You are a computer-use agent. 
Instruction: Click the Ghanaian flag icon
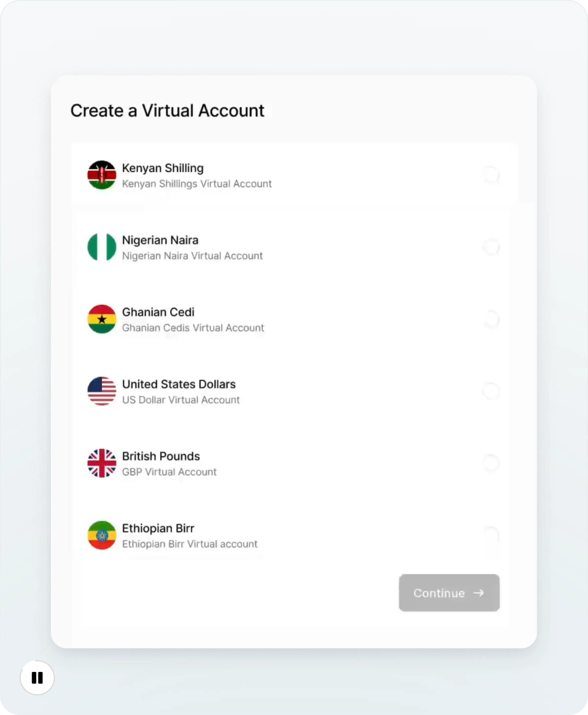[x=102, y=319]
